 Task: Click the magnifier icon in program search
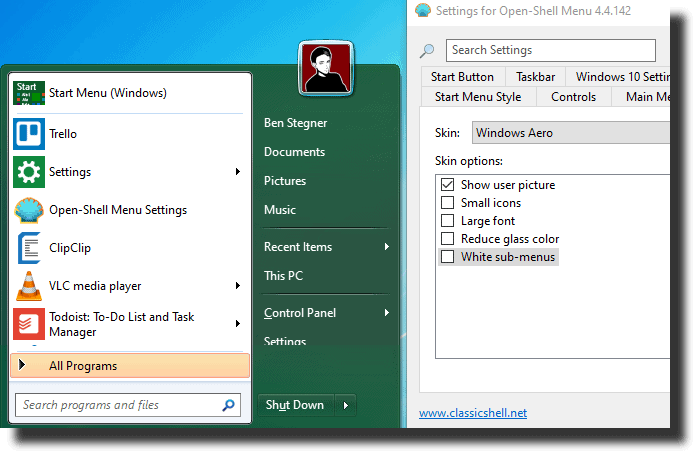[228, 405]
